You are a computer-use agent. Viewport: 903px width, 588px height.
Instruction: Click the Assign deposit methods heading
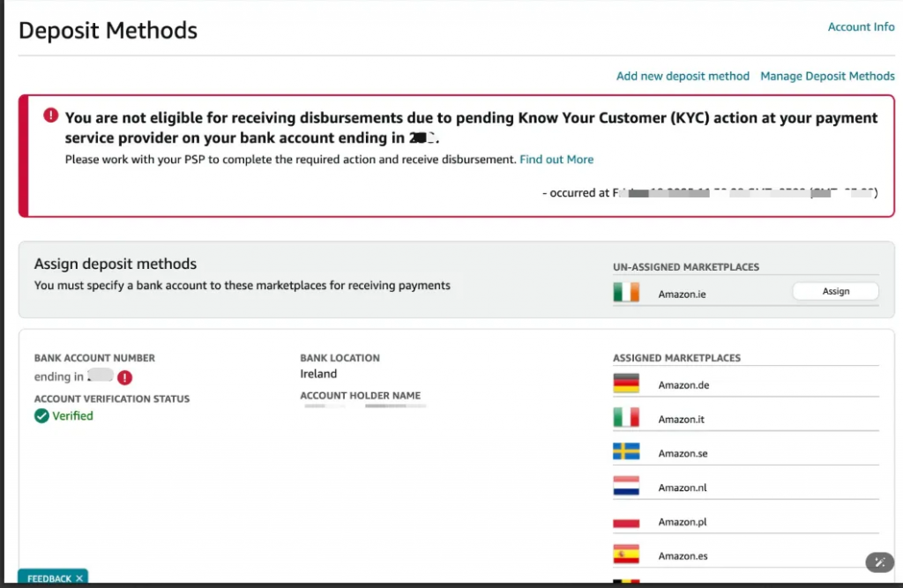[116, 264]
